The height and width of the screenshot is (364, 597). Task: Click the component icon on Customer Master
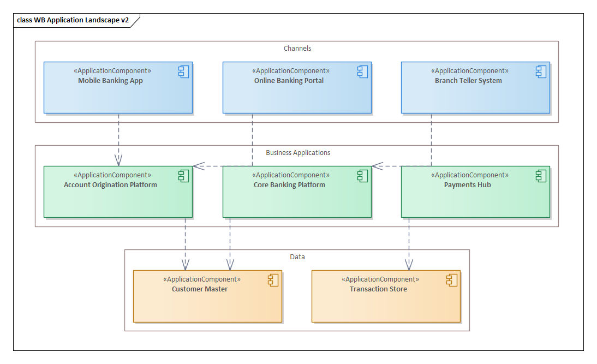273,281
